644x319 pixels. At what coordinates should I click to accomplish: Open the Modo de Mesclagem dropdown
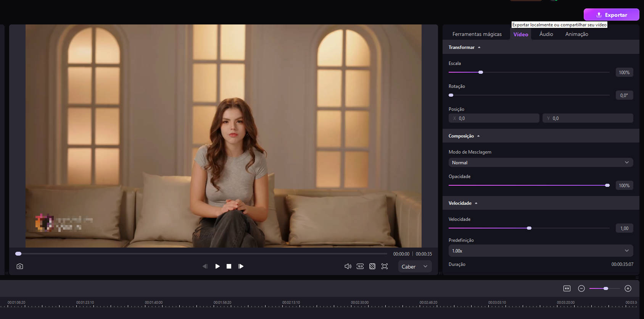pos(541,162)
